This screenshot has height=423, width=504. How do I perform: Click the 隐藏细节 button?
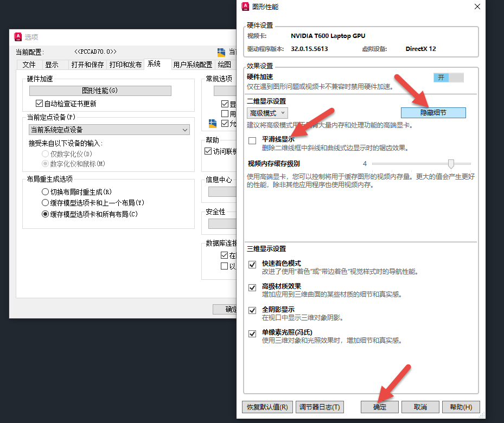coord(433,112)
